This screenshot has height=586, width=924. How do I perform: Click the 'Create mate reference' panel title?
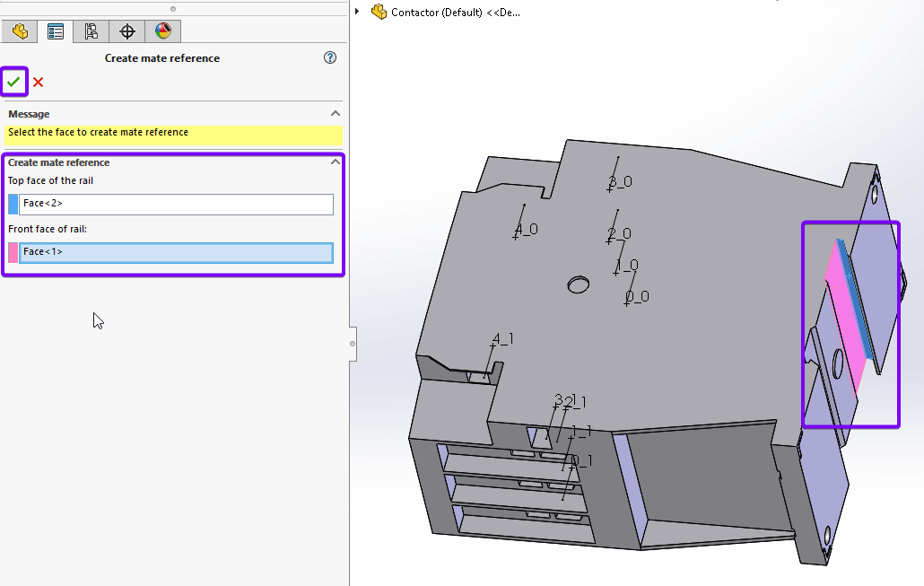(162, 57)
